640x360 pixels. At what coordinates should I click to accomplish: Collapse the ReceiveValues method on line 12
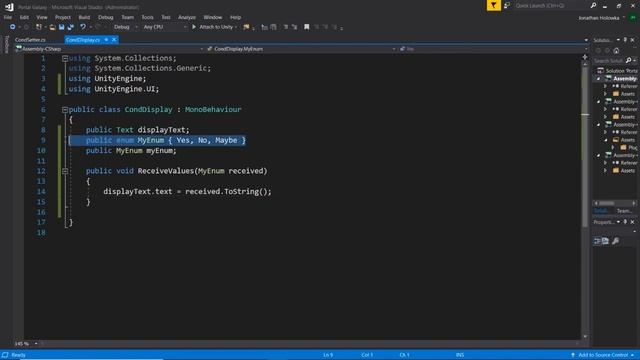pos(65,171)
